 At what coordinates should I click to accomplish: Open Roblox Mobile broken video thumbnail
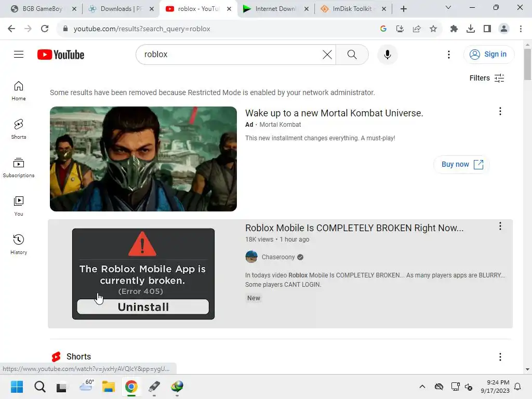143,274
